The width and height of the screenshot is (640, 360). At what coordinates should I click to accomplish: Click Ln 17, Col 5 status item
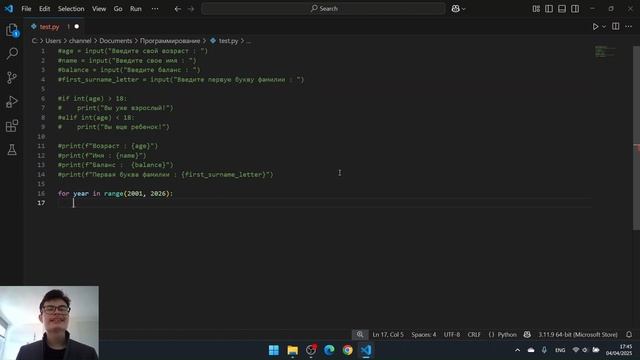(388, 334)
